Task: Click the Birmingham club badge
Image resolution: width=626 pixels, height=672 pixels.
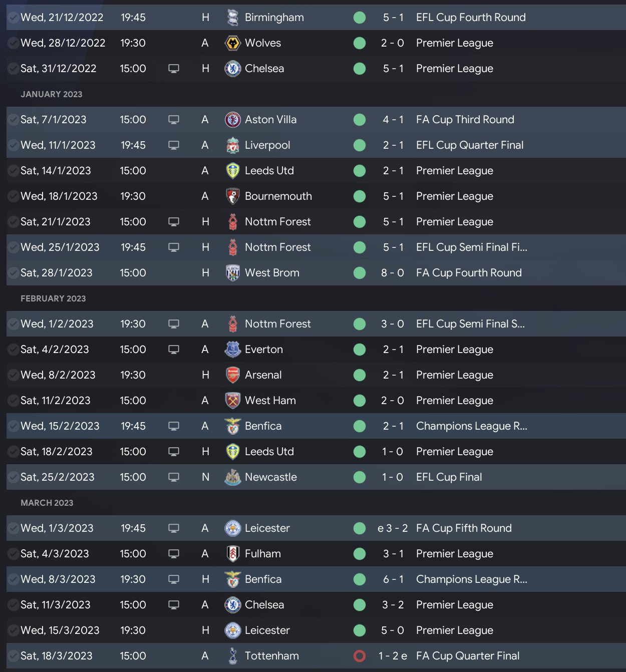Action: [232, 18]
